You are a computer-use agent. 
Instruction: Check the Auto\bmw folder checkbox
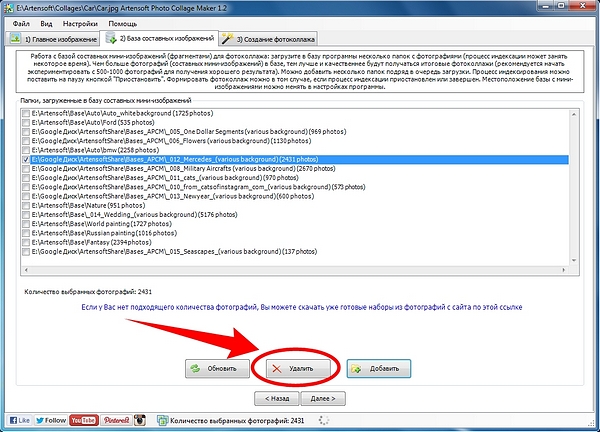(26, 150)
